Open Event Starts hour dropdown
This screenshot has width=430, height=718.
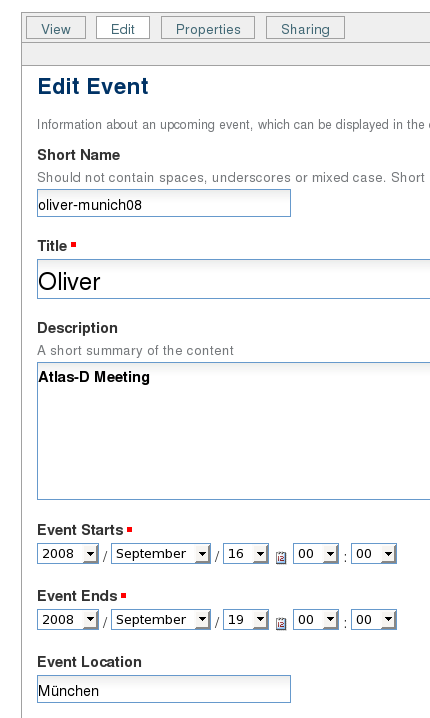(316, 554)
